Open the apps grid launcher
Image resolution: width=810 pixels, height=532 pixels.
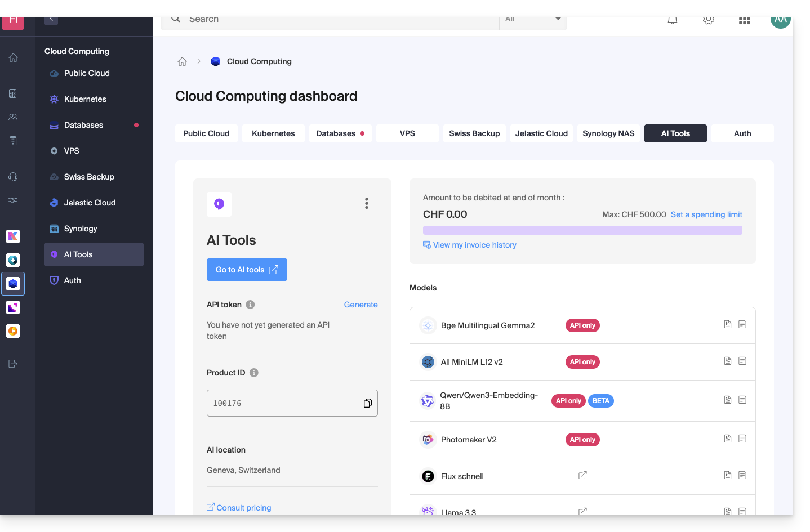pos(744,20)
